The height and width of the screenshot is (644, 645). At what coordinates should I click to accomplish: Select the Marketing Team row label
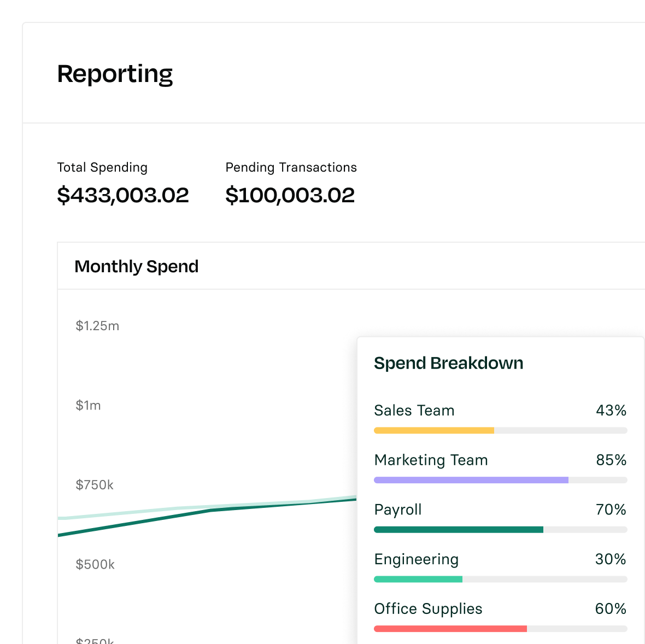[x=431, y=460]
